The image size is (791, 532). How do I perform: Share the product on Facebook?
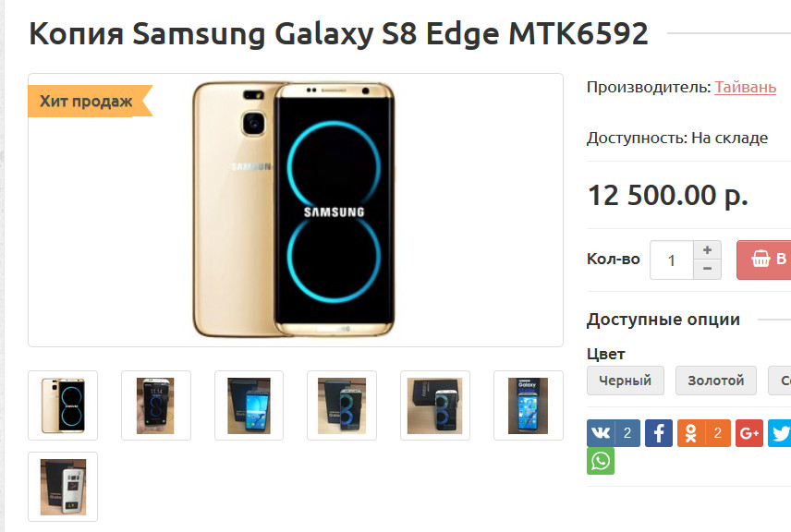coord(658,432)
